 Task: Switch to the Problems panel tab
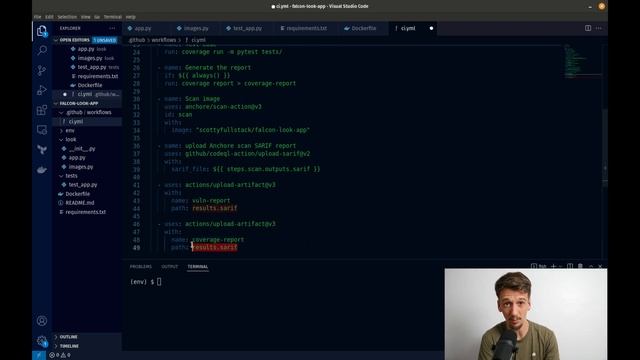coord(140,267)
